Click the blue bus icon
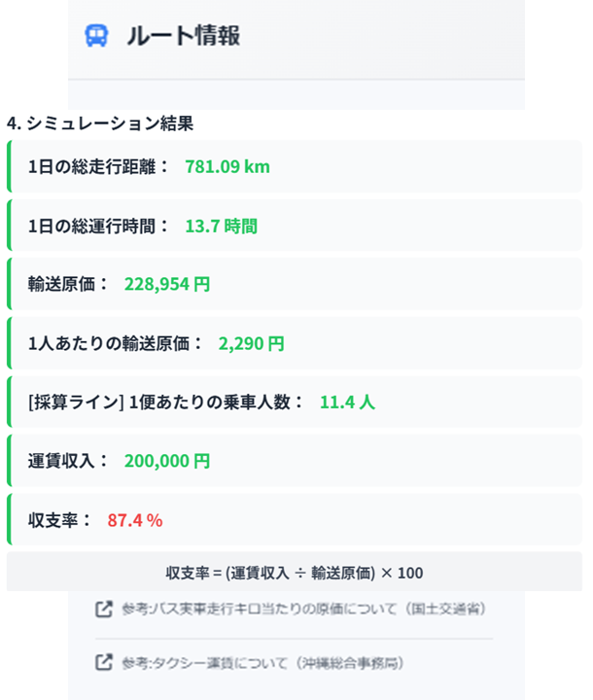 97,36
